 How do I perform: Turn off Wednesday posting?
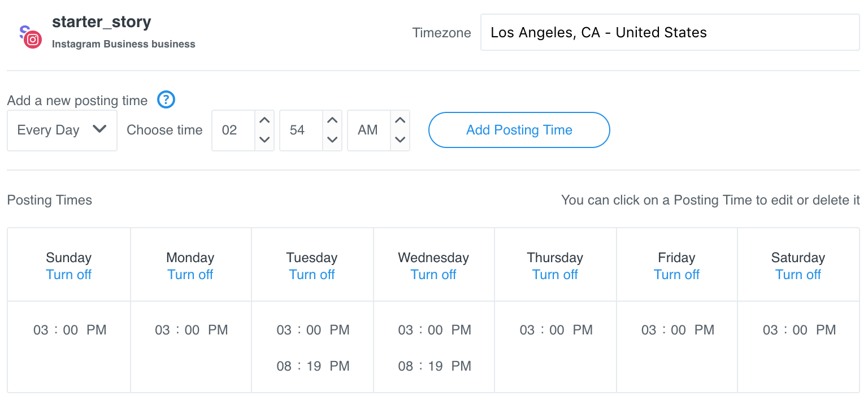click(x=433, y=275)
